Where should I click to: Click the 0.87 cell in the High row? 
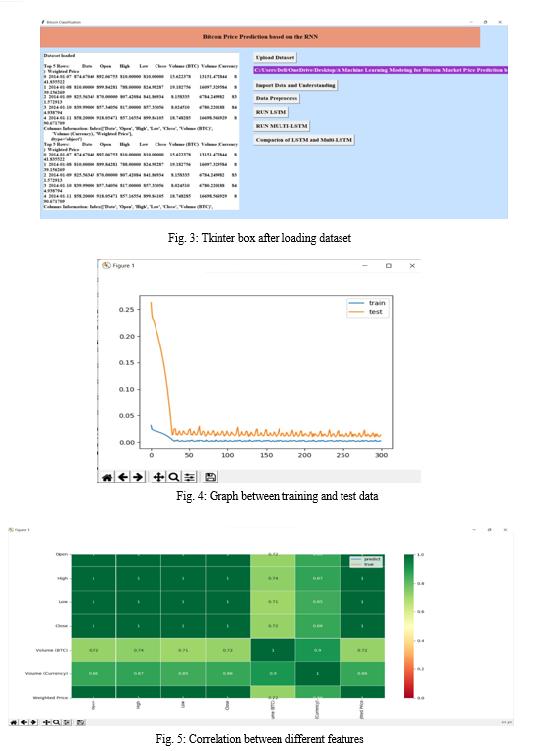pos(318,578)
